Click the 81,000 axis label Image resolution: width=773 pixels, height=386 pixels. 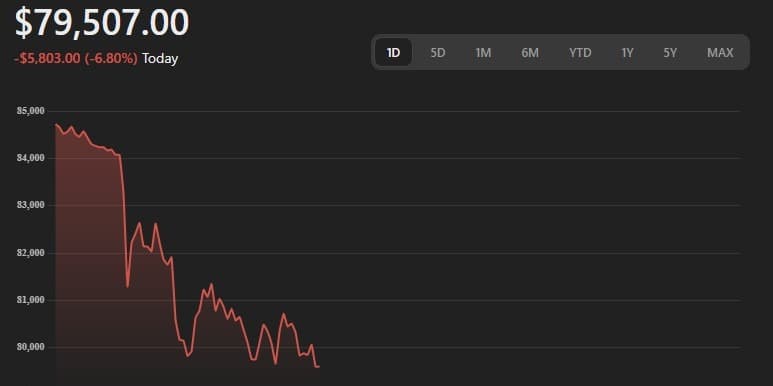pyautogui.click(x=31, y=300)
